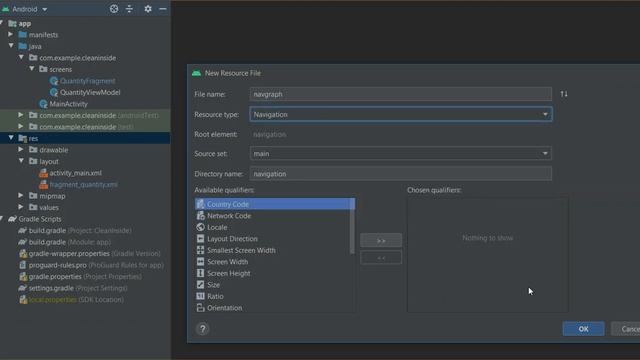Viewport: 640px width, 360px height.
Task: Collapse the res folder
Action: (x=11, y=138)
